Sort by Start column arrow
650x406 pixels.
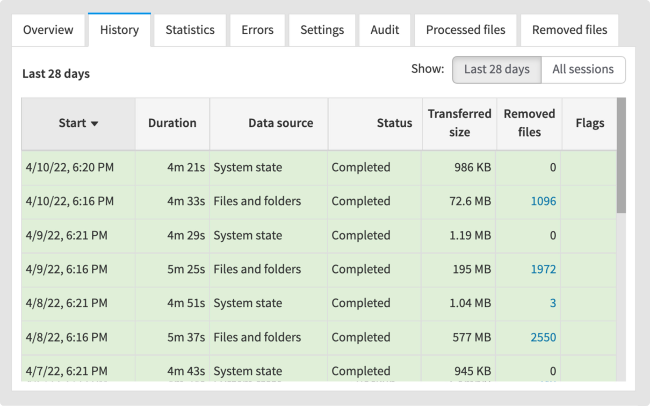pyautogui.click(x=95, y=124)
